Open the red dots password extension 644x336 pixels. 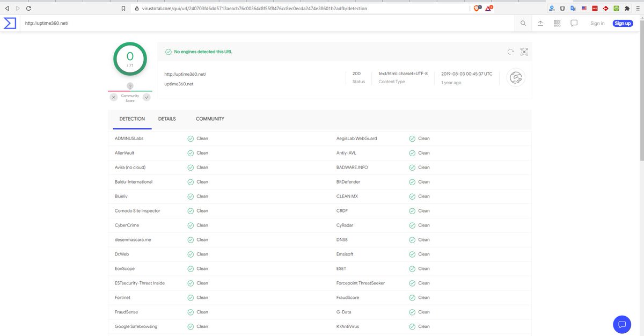(x=595, y=9)
